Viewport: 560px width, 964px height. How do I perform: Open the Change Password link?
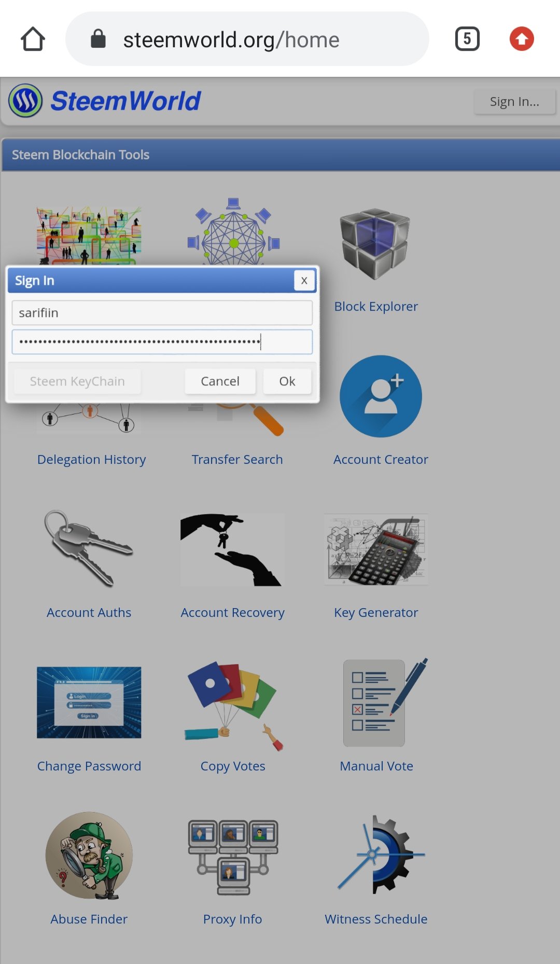pos(89,766)
